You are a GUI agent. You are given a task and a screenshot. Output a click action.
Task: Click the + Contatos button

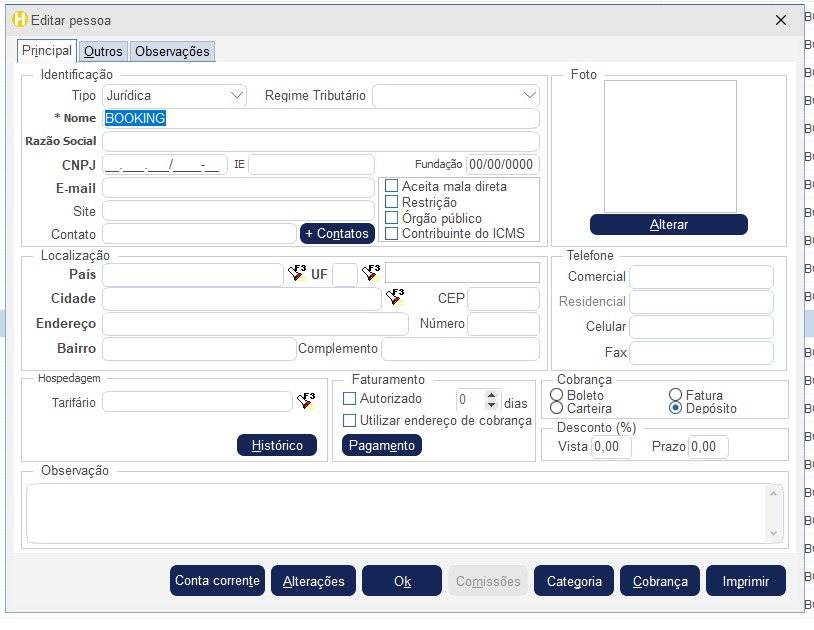(337, 233)
